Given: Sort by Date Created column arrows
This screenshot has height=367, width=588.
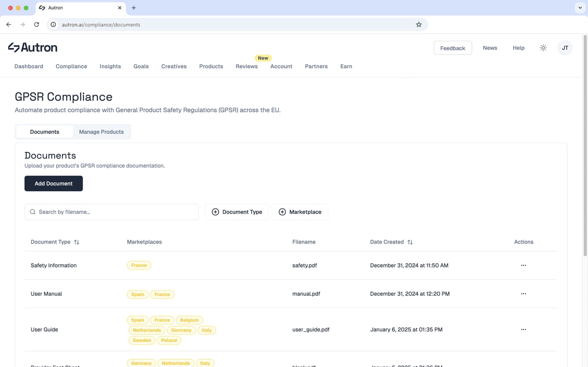Looking at the screenshot, I should pyautogui.click(x=410, y=242).
